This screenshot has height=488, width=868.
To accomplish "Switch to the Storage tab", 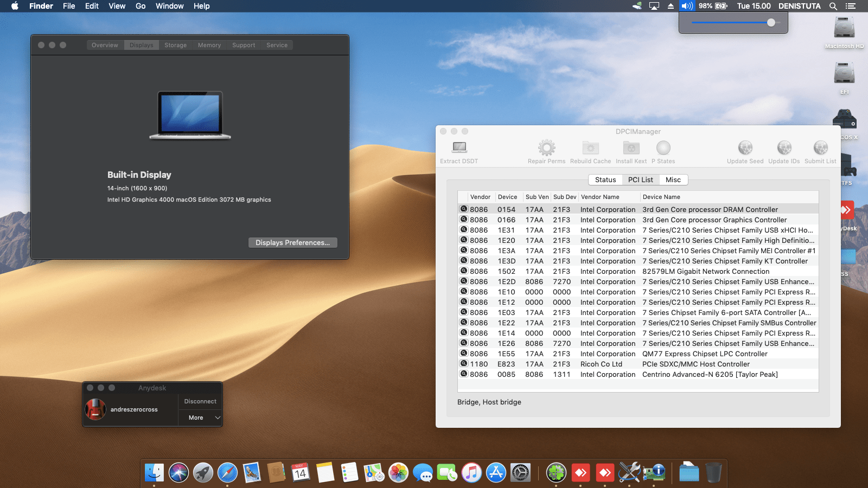I will (175, 45).
